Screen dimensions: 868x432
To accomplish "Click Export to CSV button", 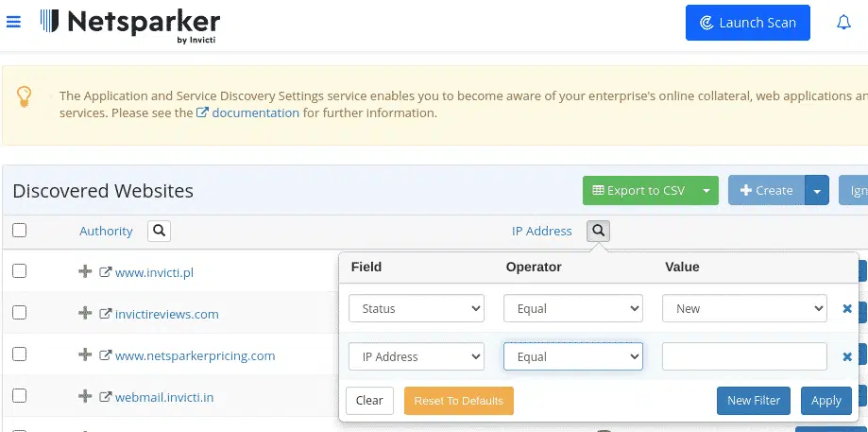I will coord(638,191).
